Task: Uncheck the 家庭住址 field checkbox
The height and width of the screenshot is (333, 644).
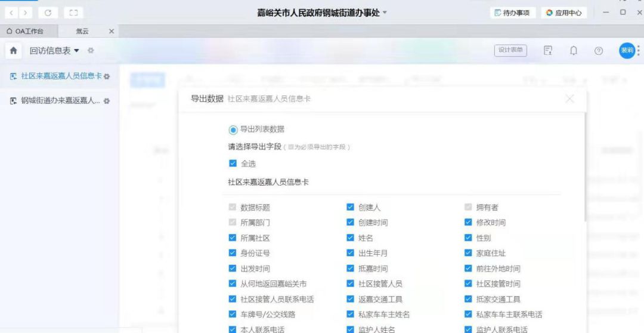Action: coord(468,253)
